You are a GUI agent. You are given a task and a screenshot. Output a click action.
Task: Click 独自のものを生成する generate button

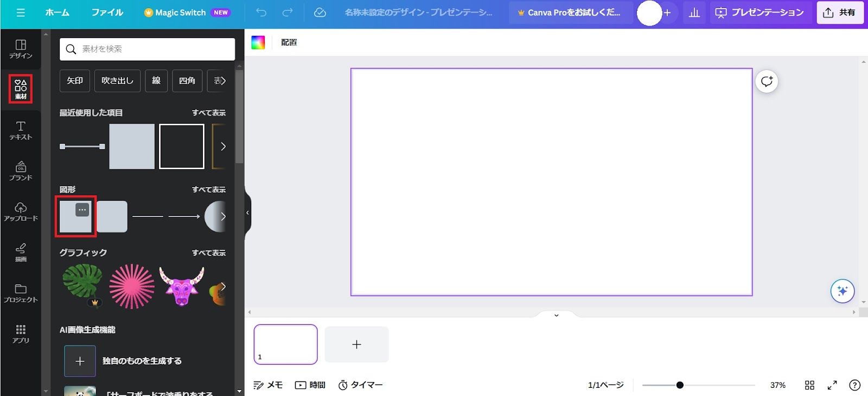(x=123, y=361)
